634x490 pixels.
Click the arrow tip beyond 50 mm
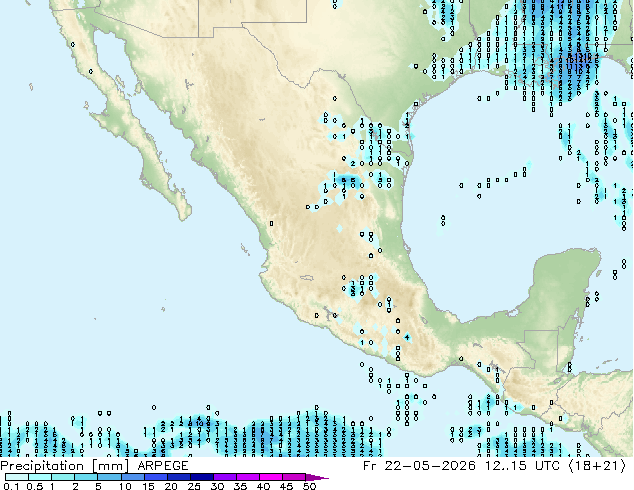coord(317,477)
